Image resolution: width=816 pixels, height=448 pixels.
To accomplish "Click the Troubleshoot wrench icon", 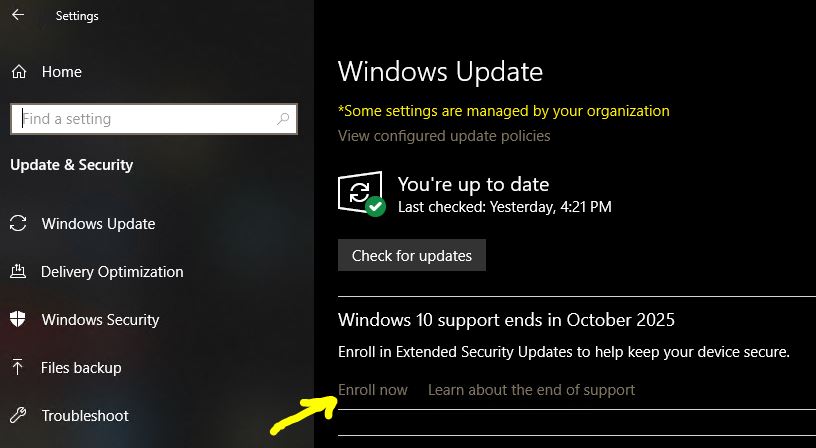I will click(x=18, y=415).
